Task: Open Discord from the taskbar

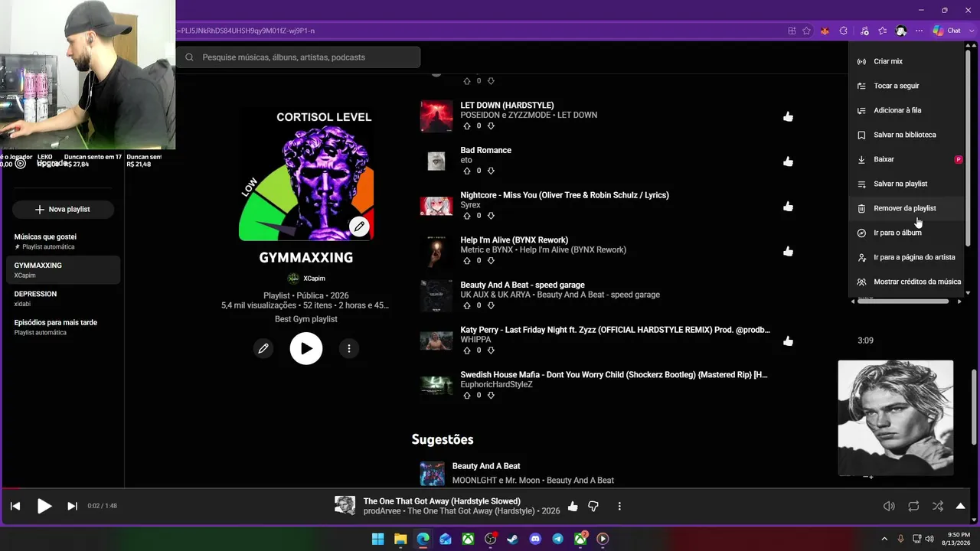Action: click(x=535, y=539)
